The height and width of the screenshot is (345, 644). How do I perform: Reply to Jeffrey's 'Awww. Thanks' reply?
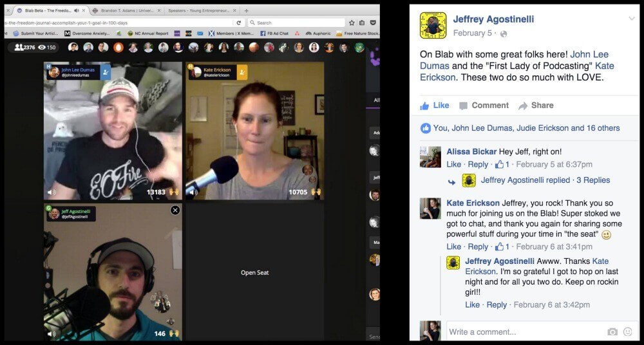click(x=497, y=304)
